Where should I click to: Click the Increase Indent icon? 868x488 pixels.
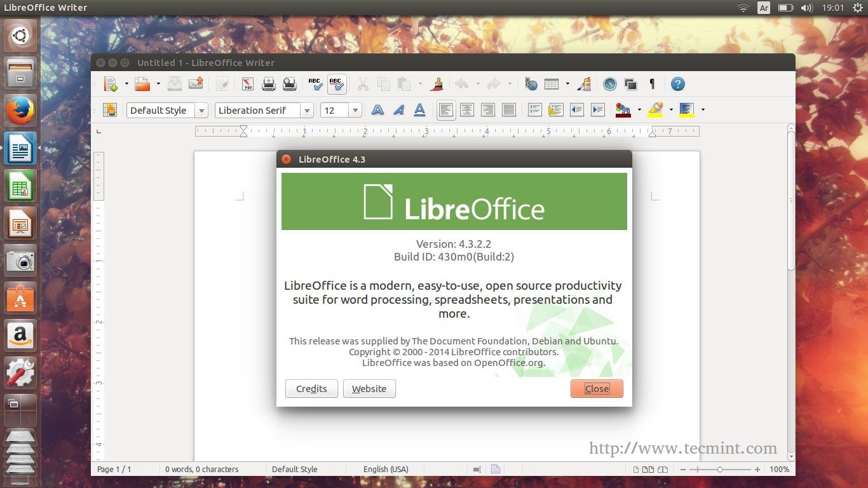click(x=598, y=110)
